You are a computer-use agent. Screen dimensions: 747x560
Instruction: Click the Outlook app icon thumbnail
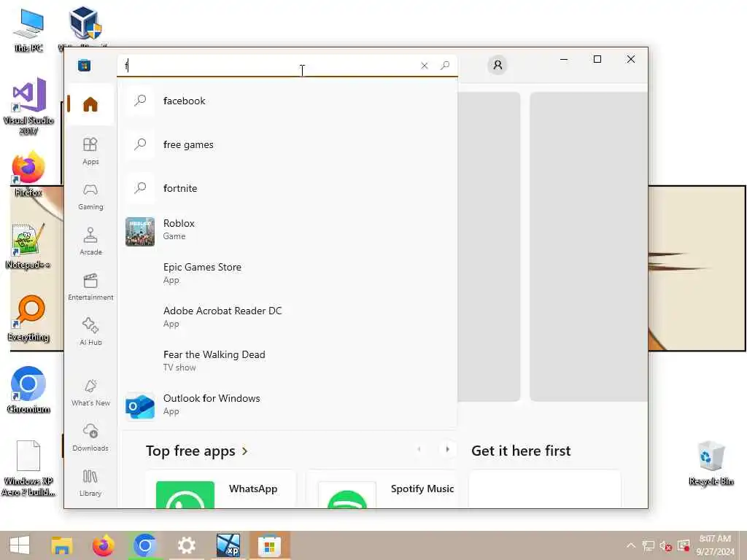click(x=140, y=407)
